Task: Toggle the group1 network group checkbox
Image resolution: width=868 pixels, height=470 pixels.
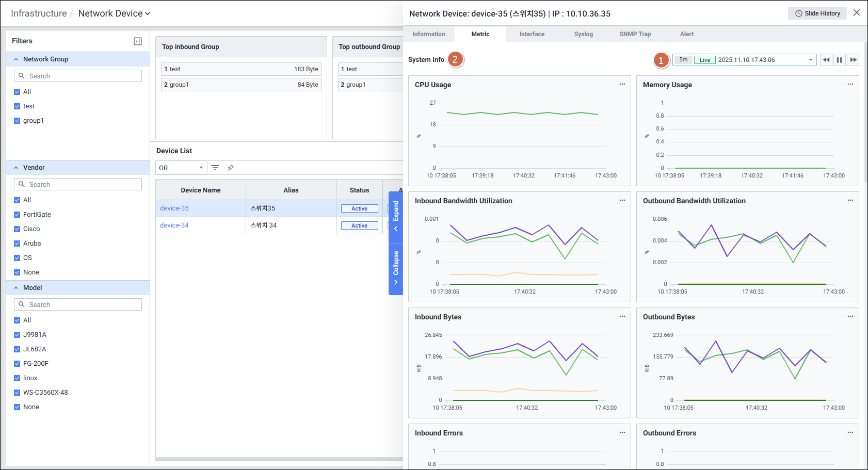Action: (x=17, y=121)
